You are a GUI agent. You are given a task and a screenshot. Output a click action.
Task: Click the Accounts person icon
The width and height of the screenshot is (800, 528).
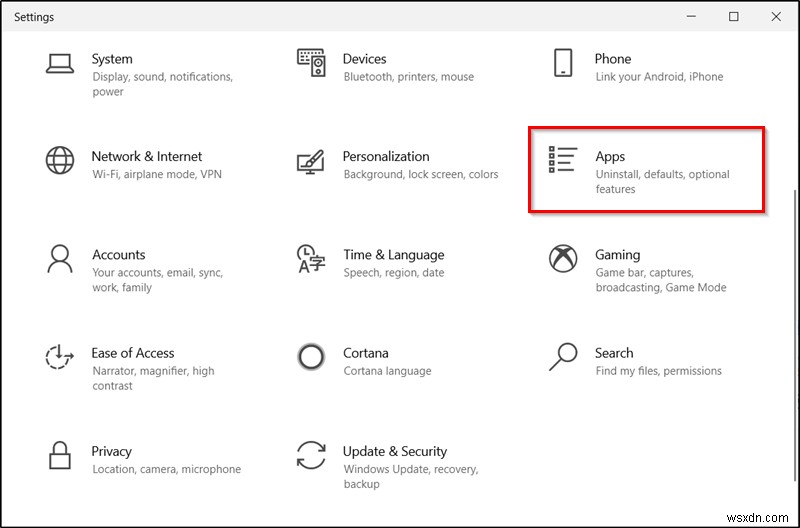click(60, 259)
